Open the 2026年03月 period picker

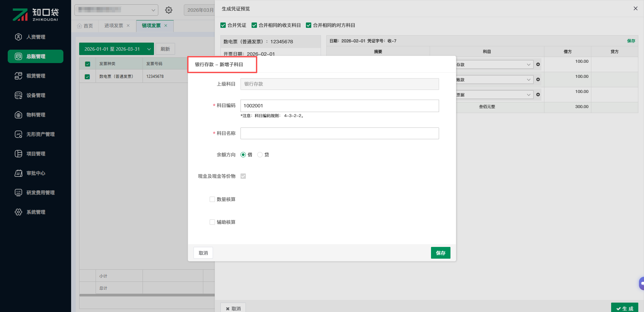coord(200,10)
